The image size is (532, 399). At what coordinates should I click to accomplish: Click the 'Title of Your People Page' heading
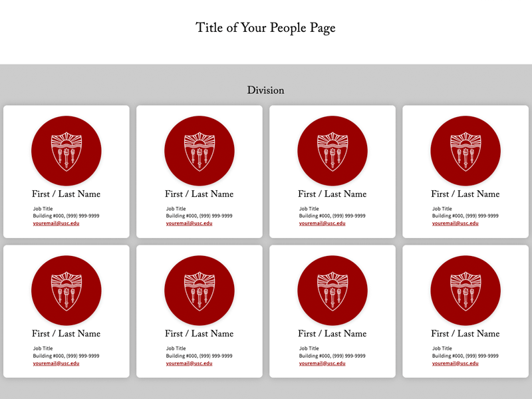[265, 28]
